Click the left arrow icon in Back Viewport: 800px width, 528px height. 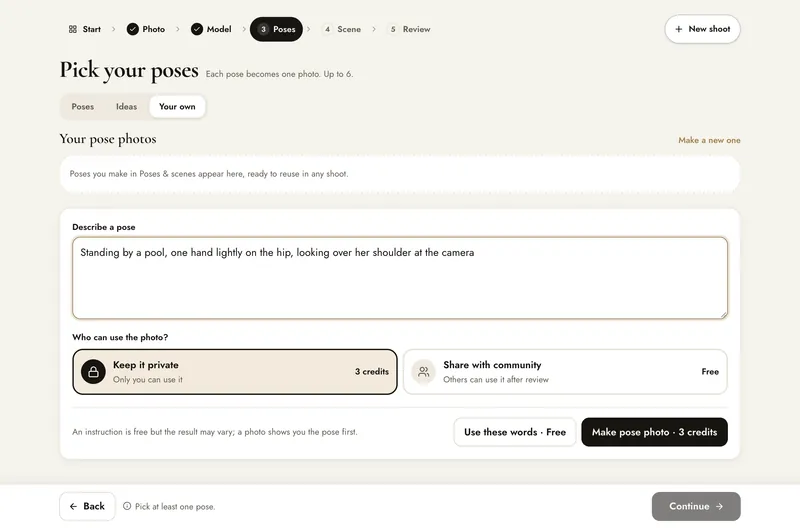(x=73, y=507)
